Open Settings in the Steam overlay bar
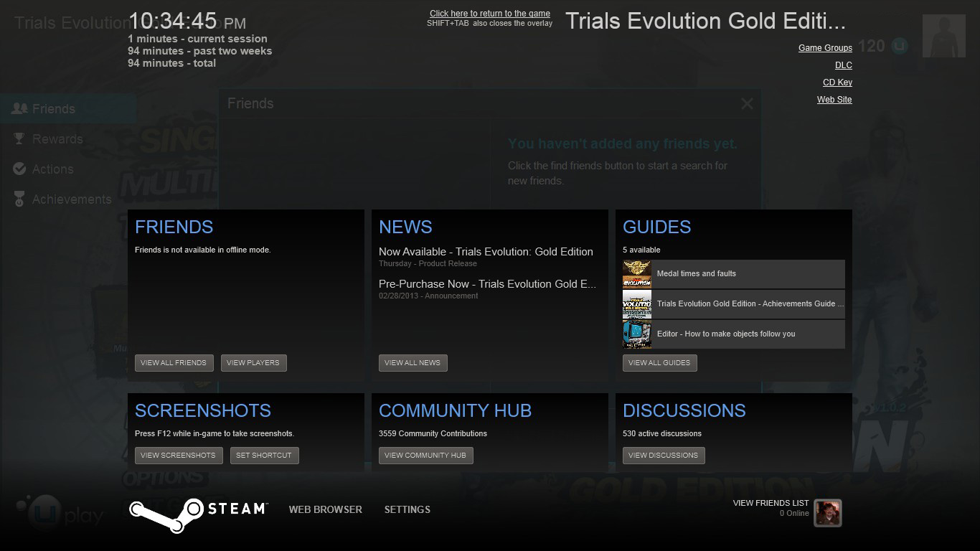This screenshot has width=980, height=551. coord(407,509)
